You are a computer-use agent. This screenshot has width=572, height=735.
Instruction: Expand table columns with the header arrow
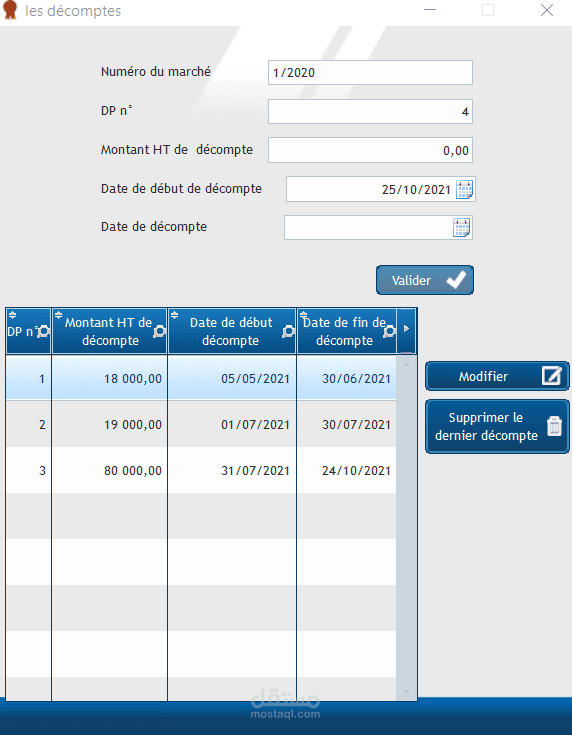tap(406, 329)
